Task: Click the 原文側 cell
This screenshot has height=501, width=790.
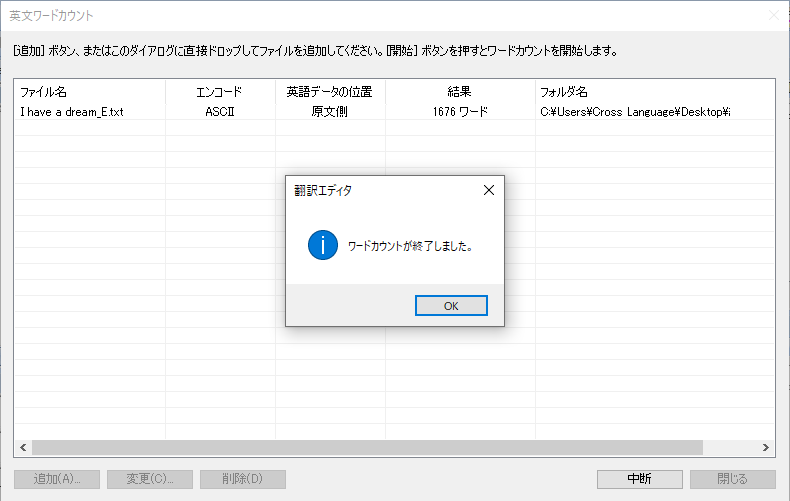Action: coord(329,112)
